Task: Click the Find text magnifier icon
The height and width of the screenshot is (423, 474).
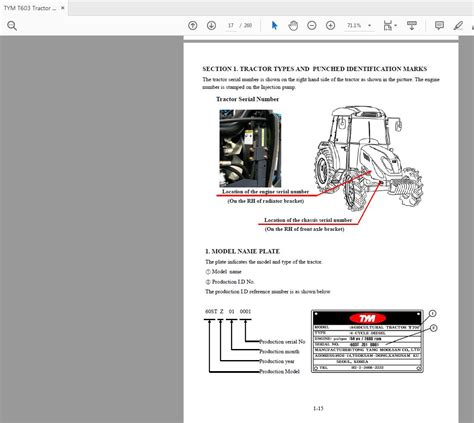Action: 12,26
